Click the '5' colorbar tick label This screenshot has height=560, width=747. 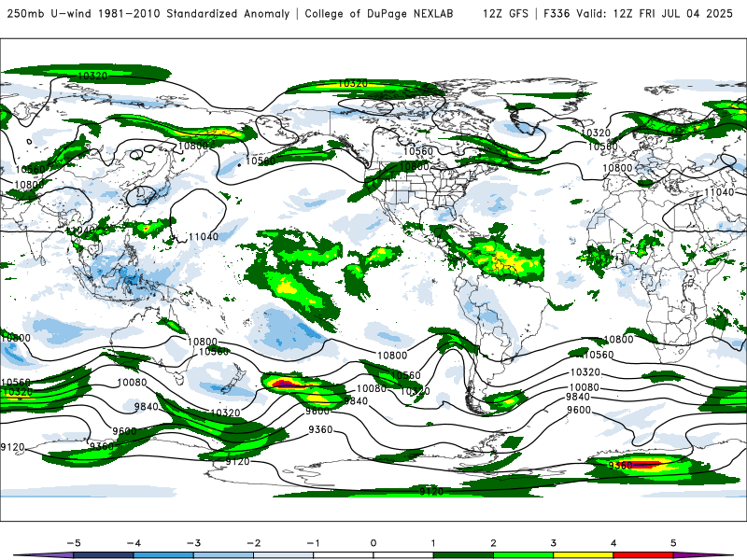[x=673, y=543]
